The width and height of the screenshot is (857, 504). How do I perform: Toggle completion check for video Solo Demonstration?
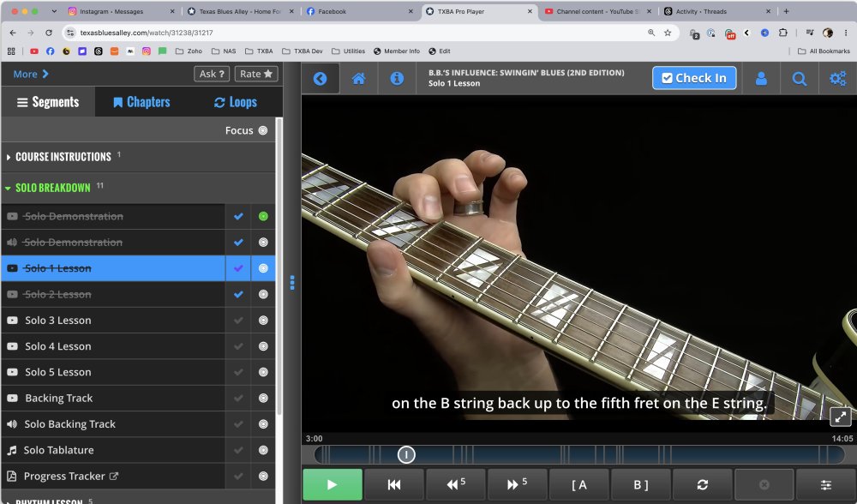[x=238, y=217]
